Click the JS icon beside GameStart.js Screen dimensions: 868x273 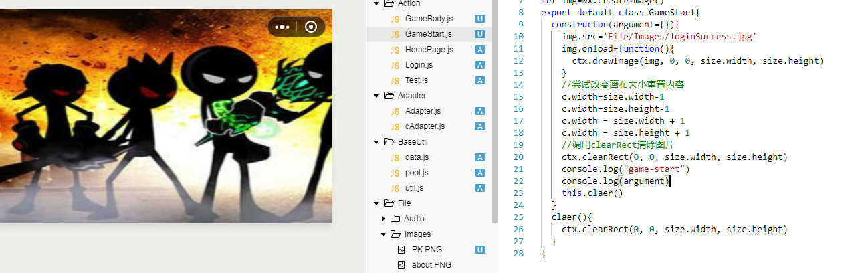(x=395, y=34)
